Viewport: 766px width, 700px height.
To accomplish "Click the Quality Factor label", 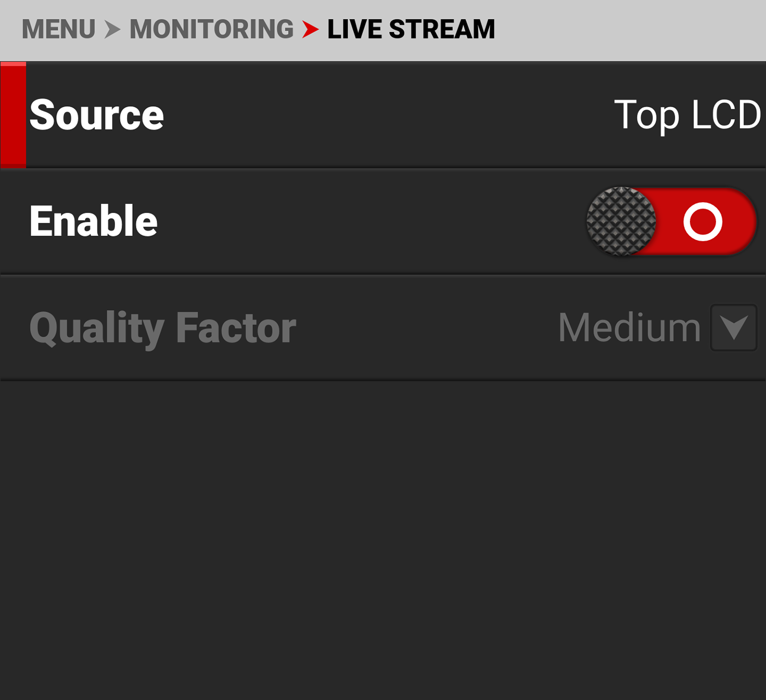I will click(162, 327).
